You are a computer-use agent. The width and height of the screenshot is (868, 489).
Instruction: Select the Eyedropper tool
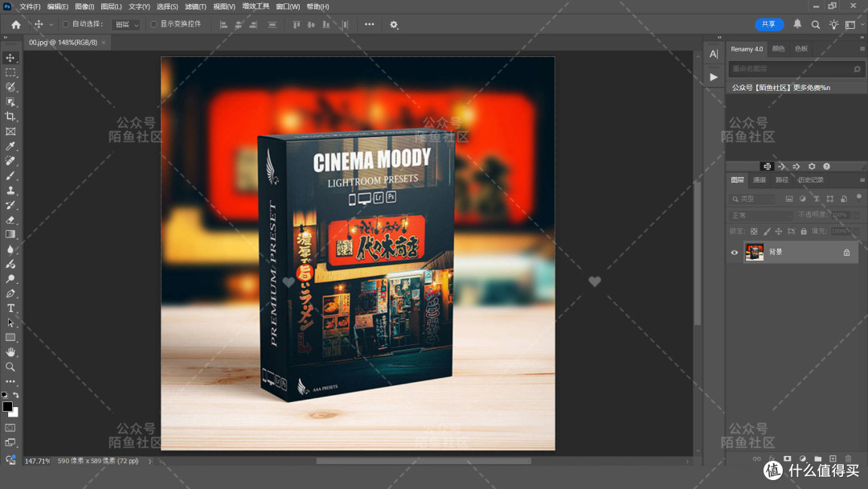(10, 146)
